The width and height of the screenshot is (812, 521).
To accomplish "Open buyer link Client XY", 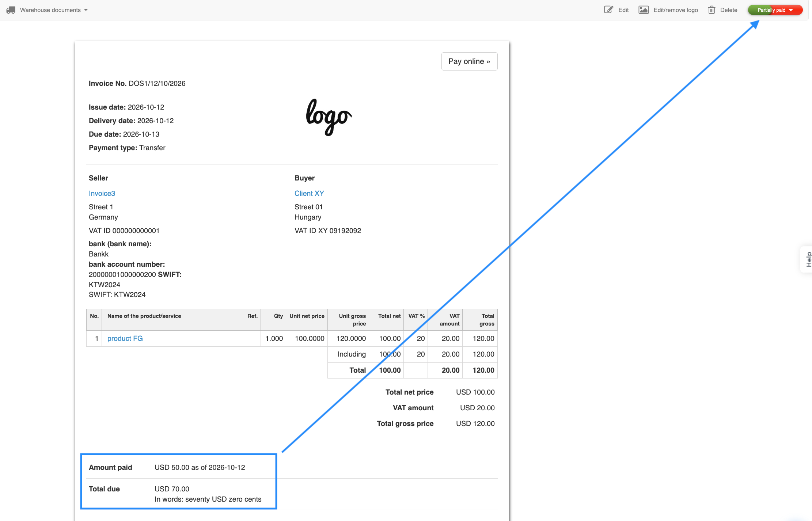I will point(309,193).
